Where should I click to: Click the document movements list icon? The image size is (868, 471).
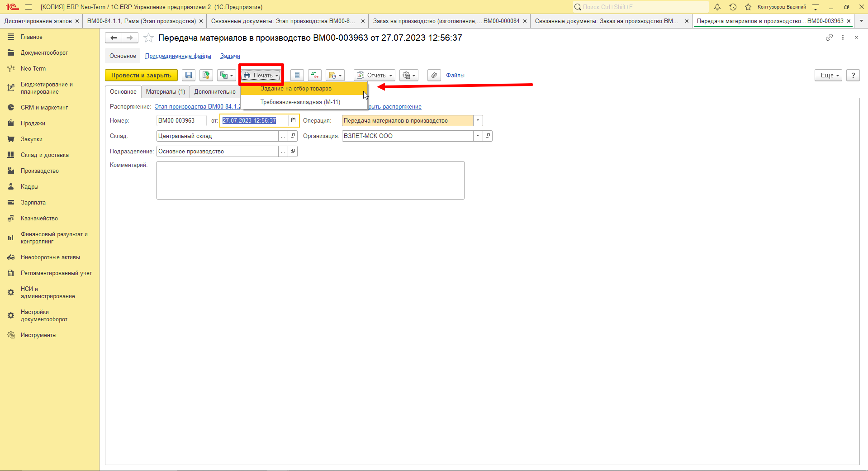click(297, 75)
